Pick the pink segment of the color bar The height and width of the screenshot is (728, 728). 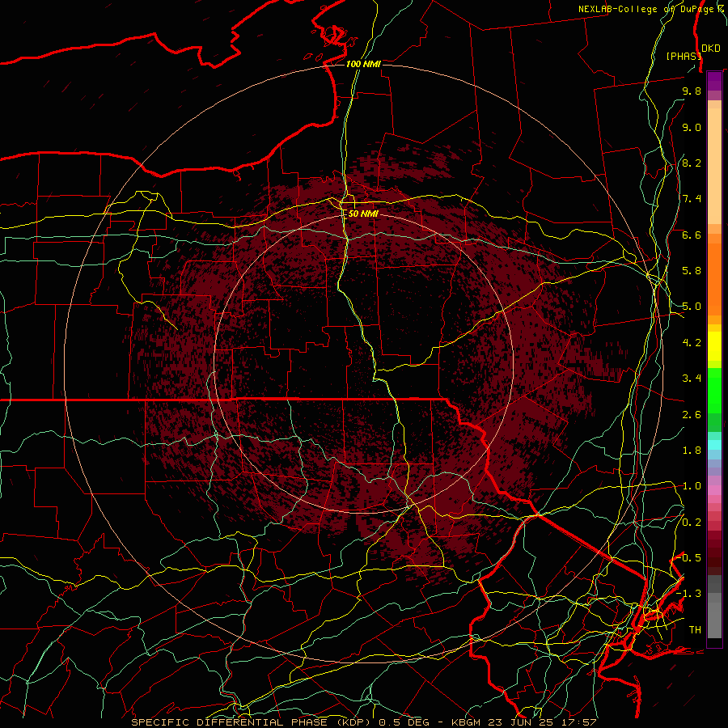(x=714, y=490)
